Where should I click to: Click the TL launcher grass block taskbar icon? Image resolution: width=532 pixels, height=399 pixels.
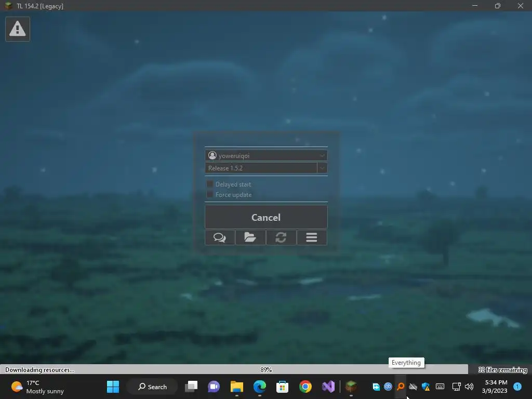[351, 387]
